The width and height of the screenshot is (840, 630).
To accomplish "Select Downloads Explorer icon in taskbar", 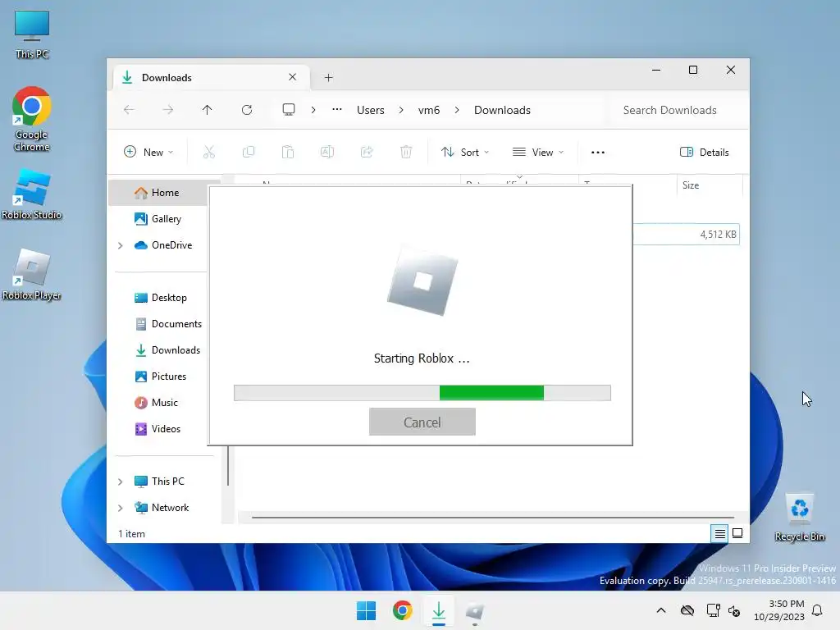I will tap(439, 610).
